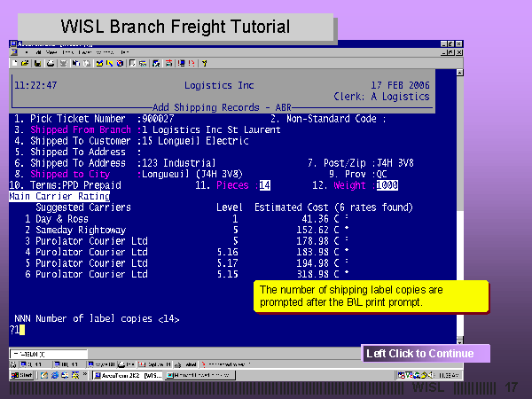Screen dimensions: 532x399
Task: Click the vertical scrollbar thumb
Action: click(x=459, y=143)
